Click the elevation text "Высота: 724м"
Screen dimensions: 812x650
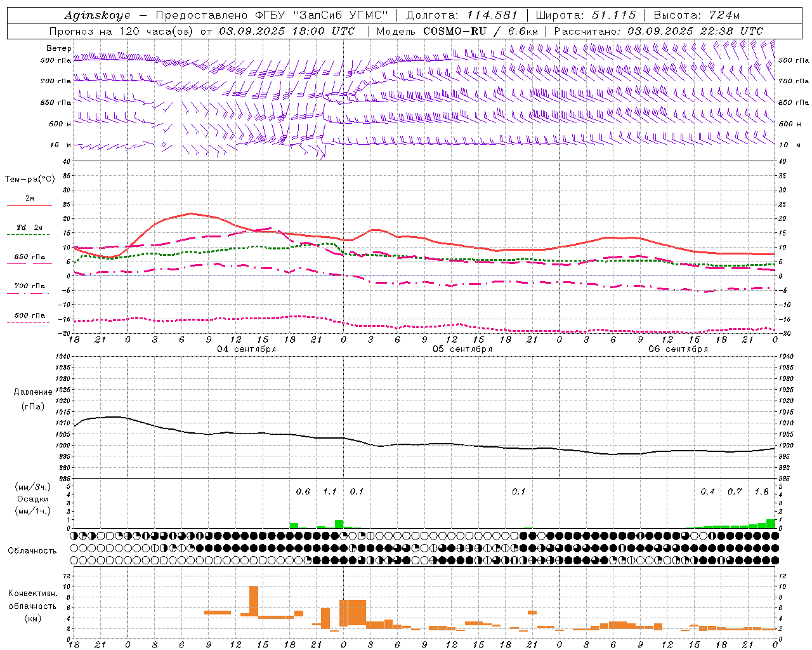tap(697, 15)
